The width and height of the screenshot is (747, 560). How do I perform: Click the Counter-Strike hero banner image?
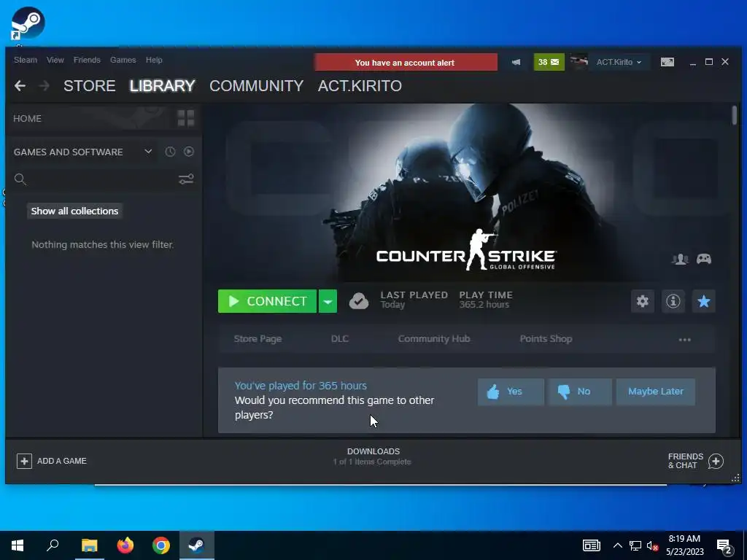467,192
